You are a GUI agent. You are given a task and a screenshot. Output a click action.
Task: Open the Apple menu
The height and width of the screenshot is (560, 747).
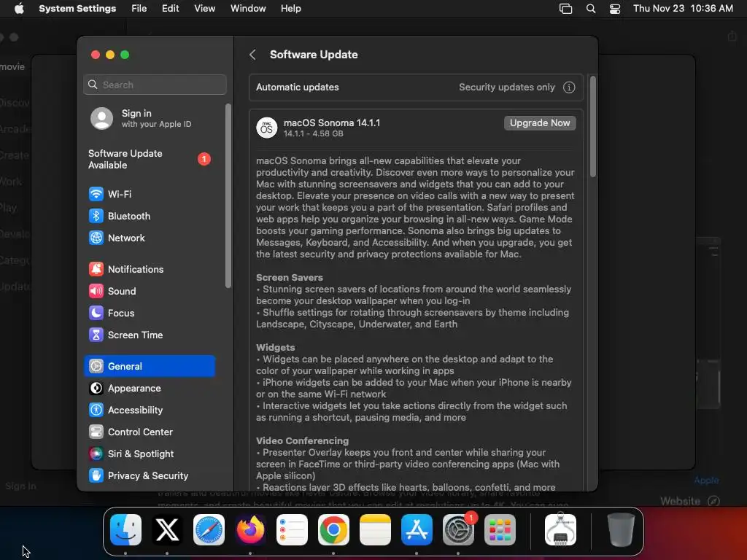(19, 9)
